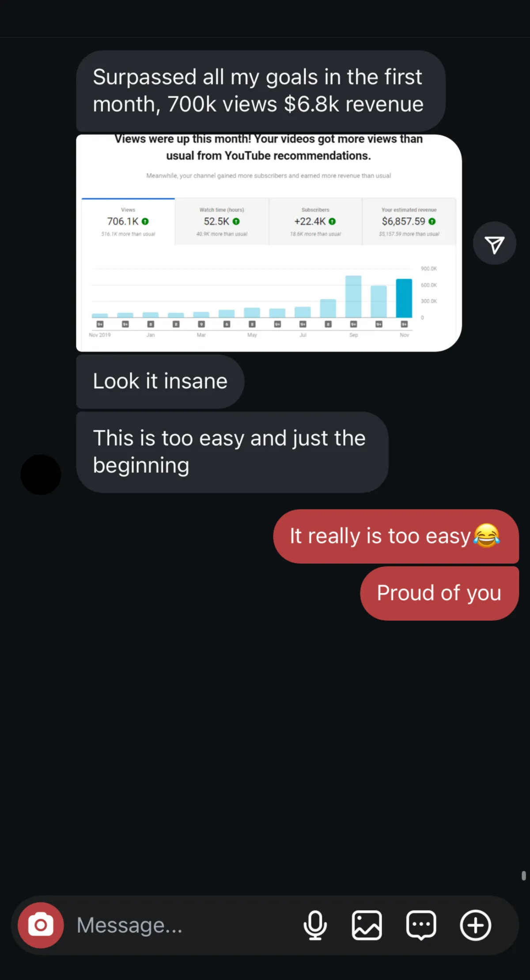
Task: Select the estimated revenue $6,857.59 tab
Action: (409, 222)
